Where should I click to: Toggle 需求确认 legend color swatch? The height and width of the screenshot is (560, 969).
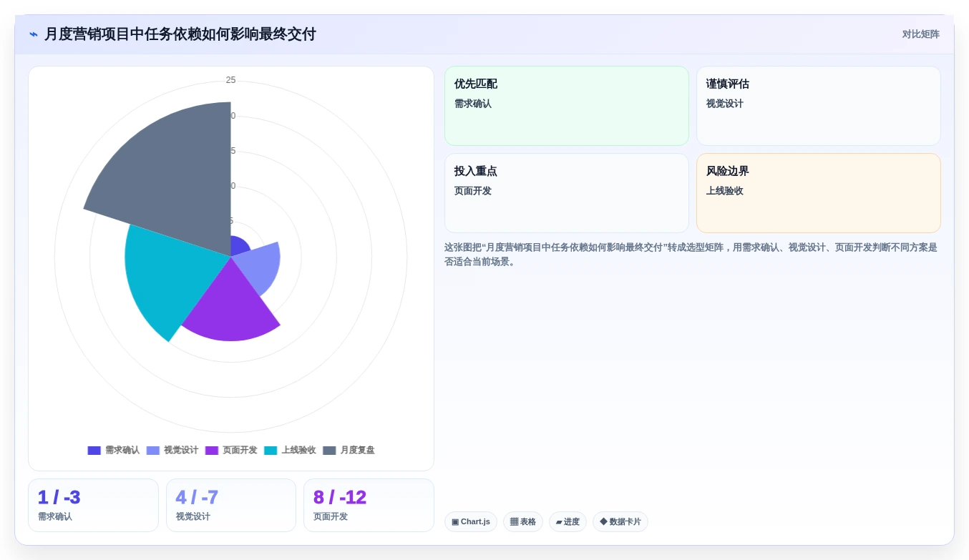94,451
